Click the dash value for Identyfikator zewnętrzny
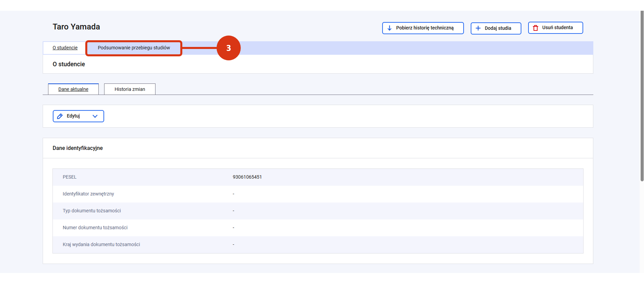Screen dimensions: 644x282 point(233,194)
